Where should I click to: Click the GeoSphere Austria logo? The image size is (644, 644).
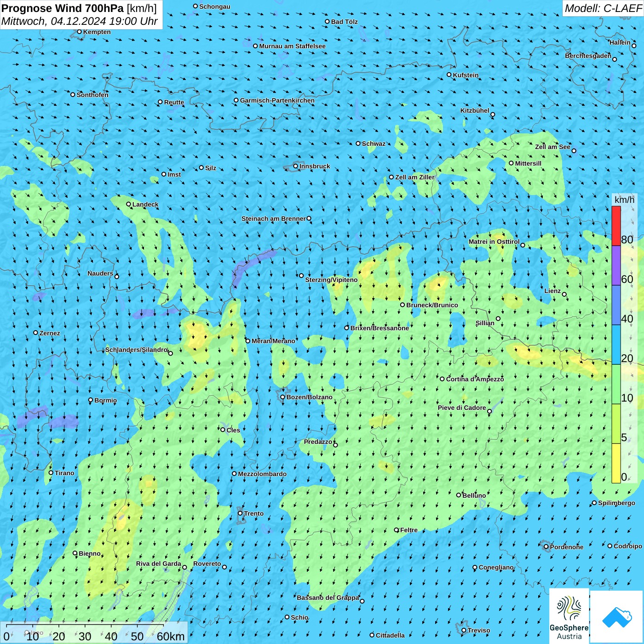569,616
